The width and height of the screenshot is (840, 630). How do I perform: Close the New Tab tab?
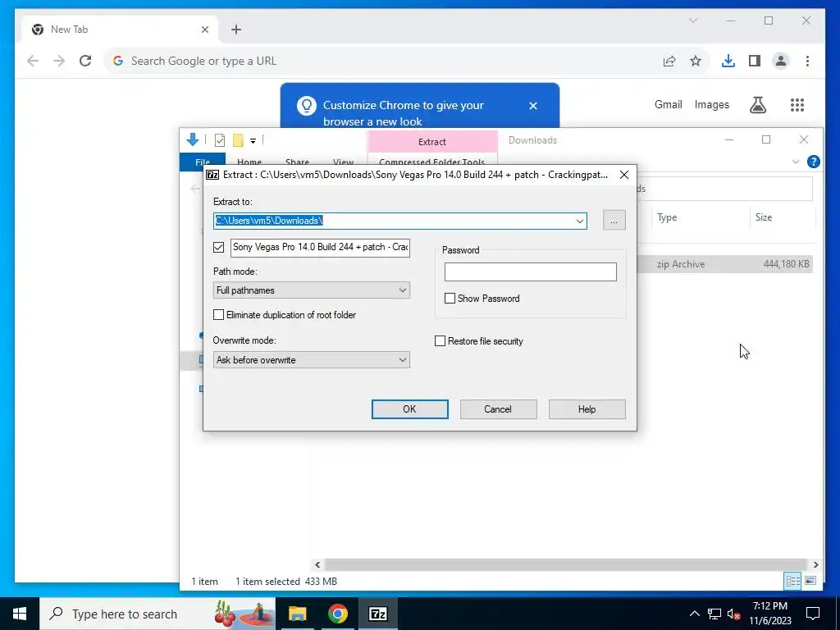click(204, 30)
